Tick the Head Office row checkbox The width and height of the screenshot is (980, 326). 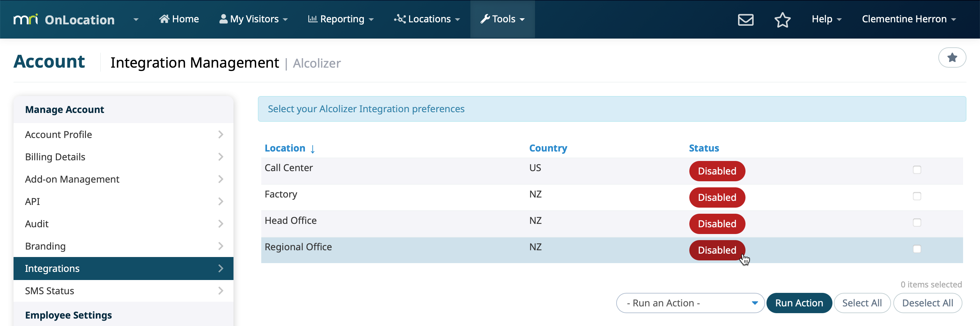(x=917, y=223)
